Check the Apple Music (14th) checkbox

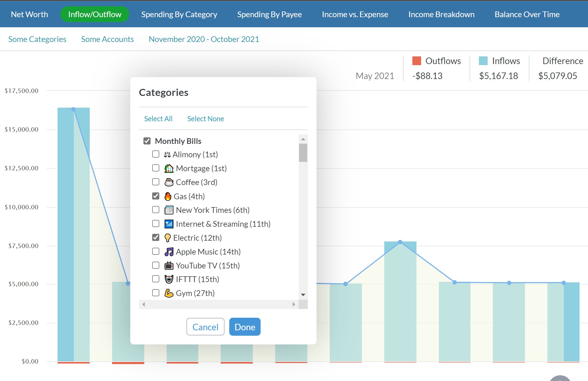coord(156,251)
